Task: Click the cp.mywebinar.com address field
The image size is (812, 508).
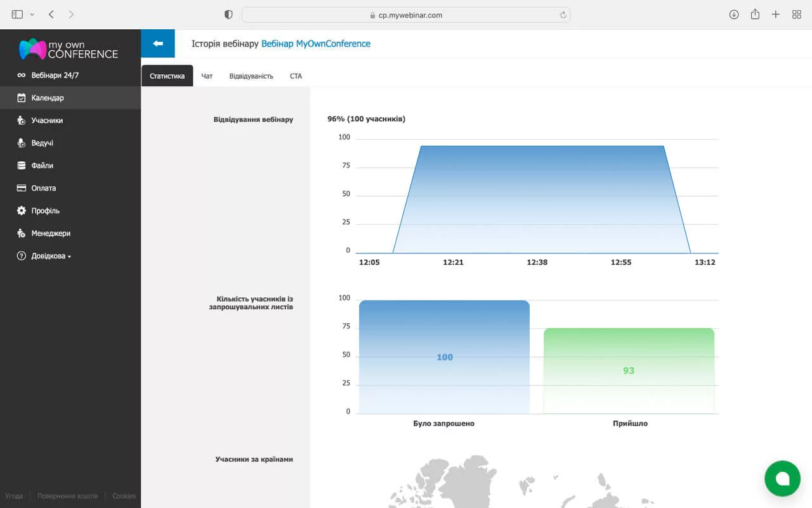Action: click(406, 15)
